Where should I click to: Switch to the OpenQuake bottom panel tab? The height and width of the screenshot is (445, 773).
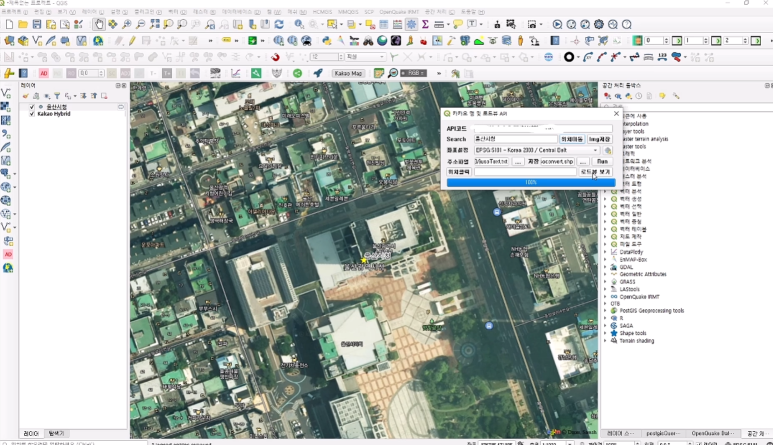pos(713,433)
